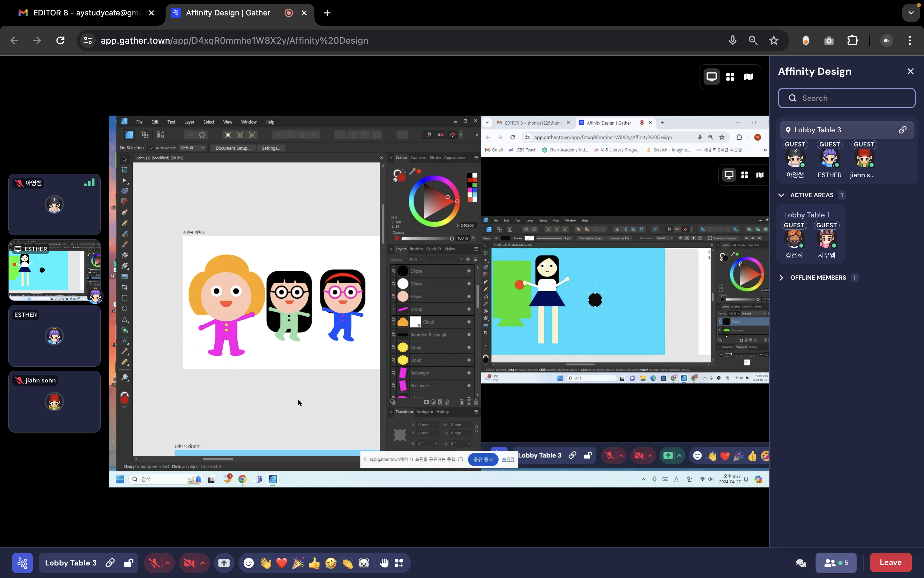Toggle the Auto-select checkbox

click(152, 148)
